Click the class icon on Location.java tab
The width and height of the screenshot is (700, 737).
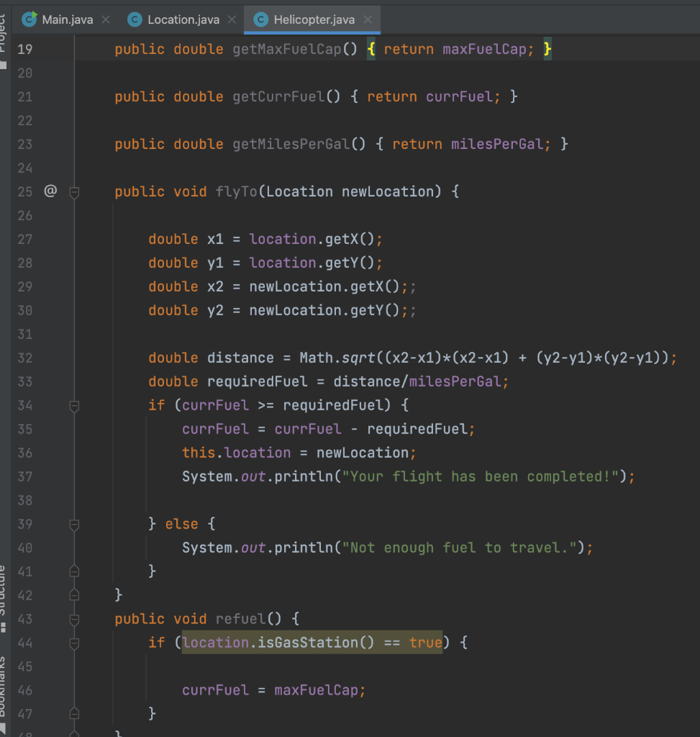pos(134,19)
